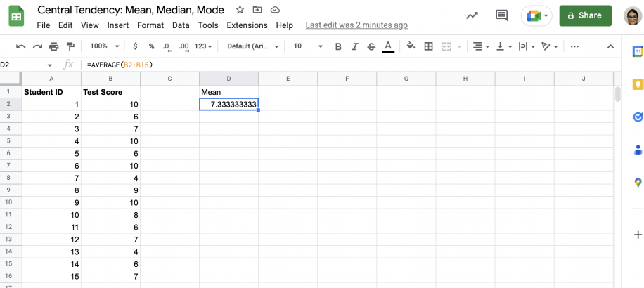This screenshot has height=288, width=644.
Task: Toggle italic formatting
Action: pos(355,46)
